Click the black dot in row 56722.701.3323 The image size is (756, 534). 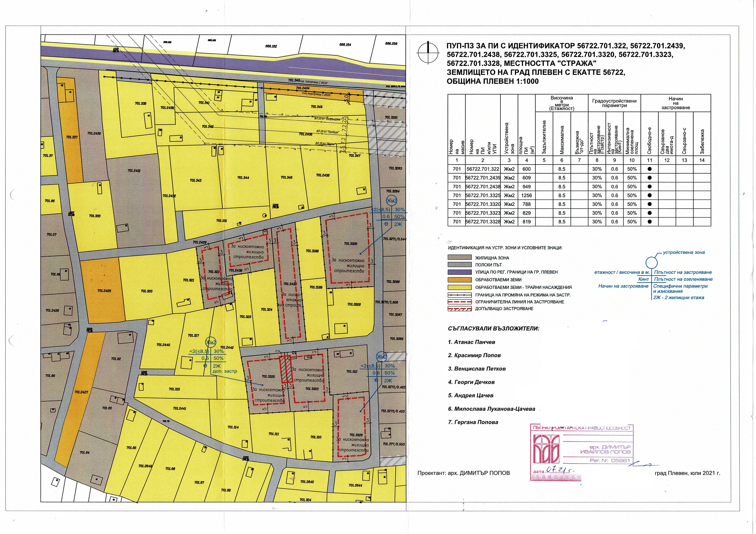(x=649, y=213)
